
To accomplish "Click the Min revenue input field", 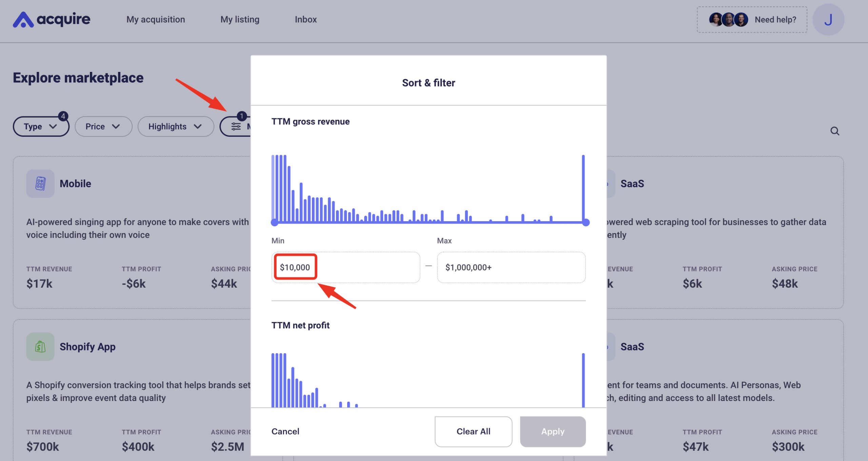I will click(x=345, y=267).
